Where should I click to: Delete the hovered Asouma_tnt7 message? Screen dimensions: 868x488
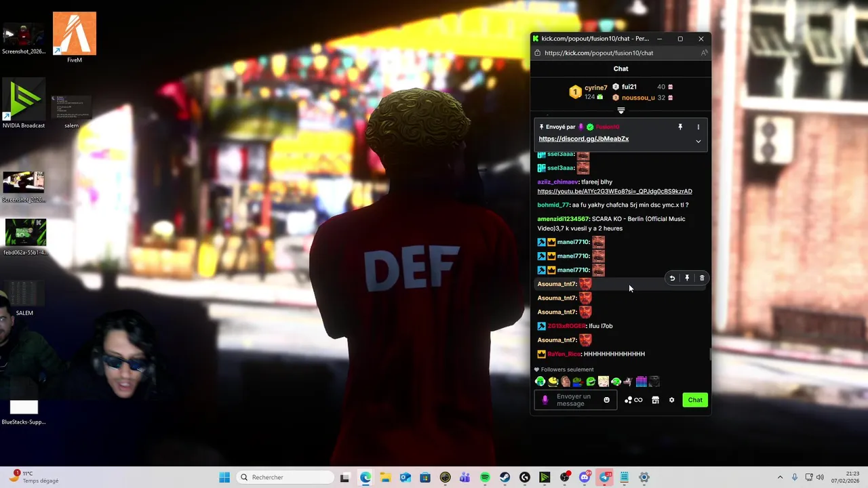[702, 278]
